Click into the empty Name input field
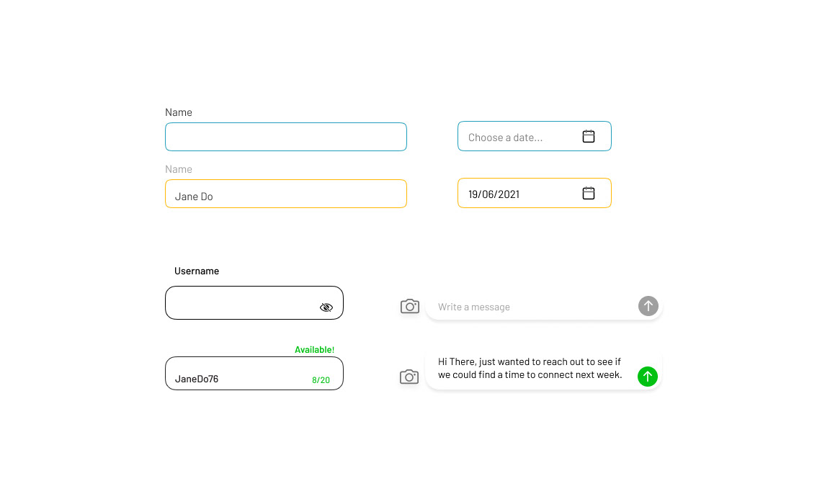Viewport: 830px width, 504px height. point(285,137)
